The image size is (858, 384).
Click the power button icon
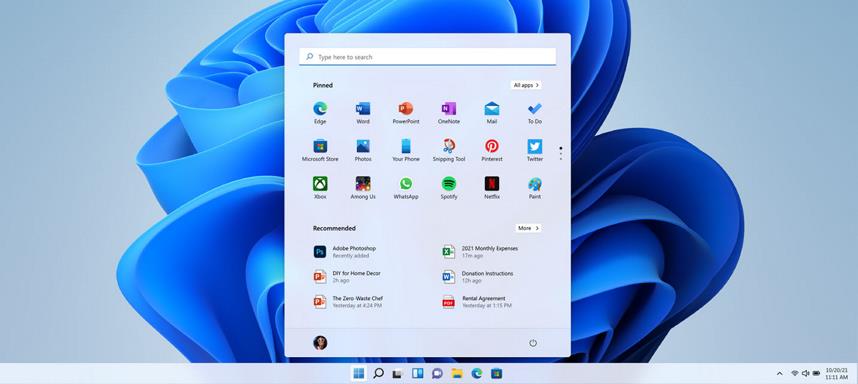(532, 343)
